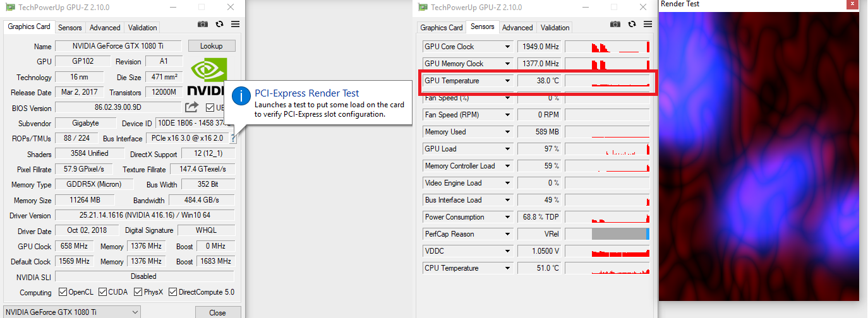Click the 38.0 °C GPU temperature value

click(x=539, y=81)
